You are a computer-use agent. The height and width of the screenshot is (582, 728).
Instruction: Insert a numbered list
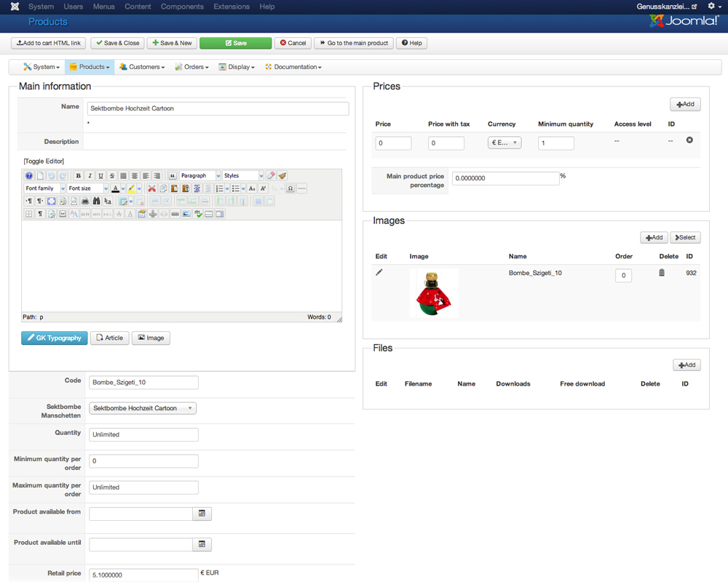click(x=220, y=188)
